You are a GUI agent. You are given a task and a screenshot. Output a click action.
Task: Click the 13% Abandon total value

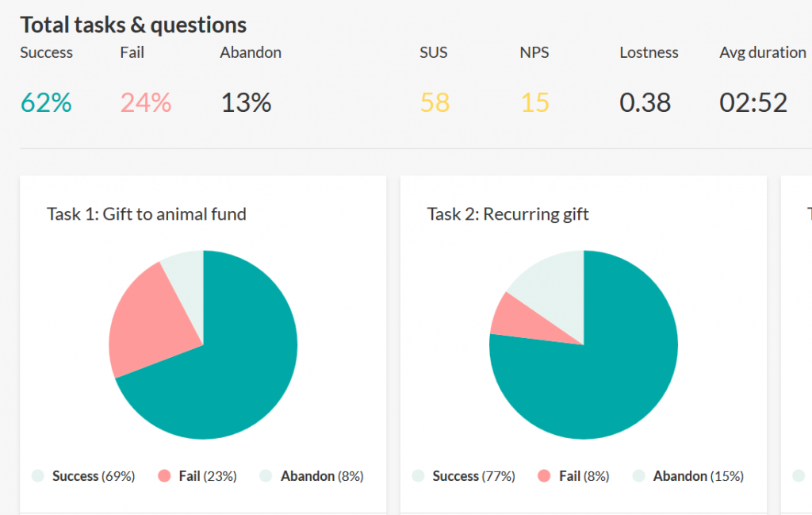click(246, 102)
